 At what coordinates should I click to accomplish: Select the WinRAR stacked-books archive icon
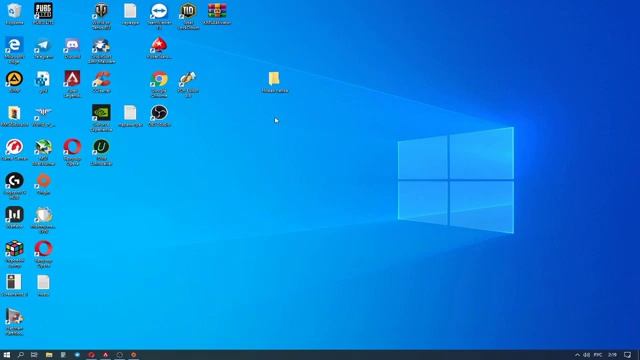click(x=217, y=10)
